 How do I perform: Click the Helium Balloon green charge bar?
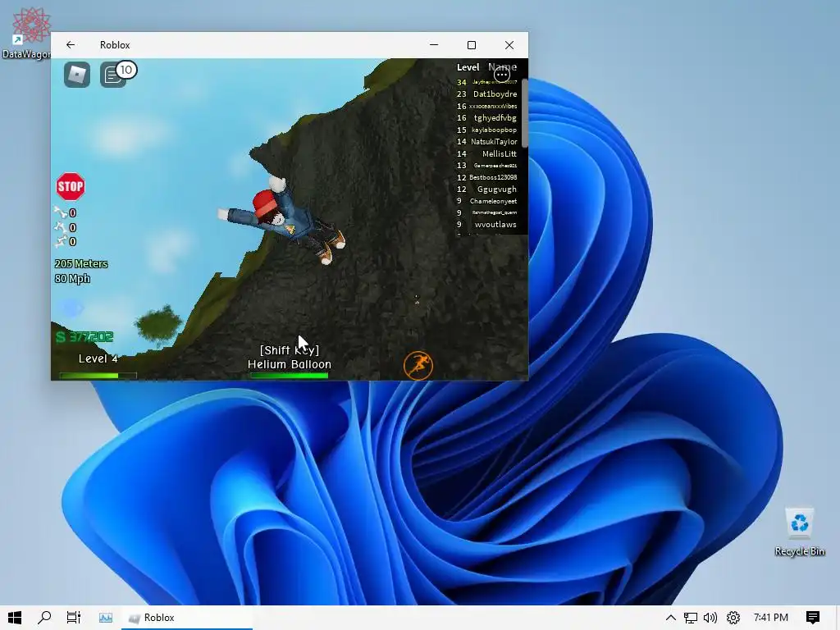(x=290, y=376)
